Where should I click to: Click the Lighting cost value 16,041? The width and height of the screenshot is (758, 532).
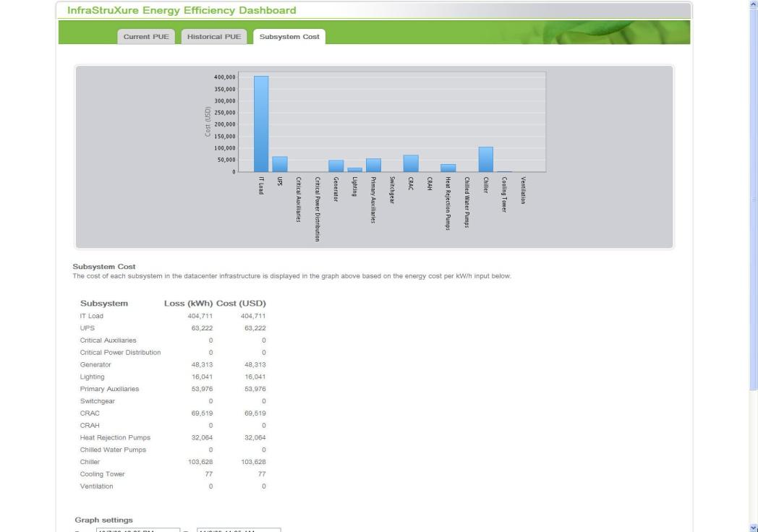tap(255, 377)
